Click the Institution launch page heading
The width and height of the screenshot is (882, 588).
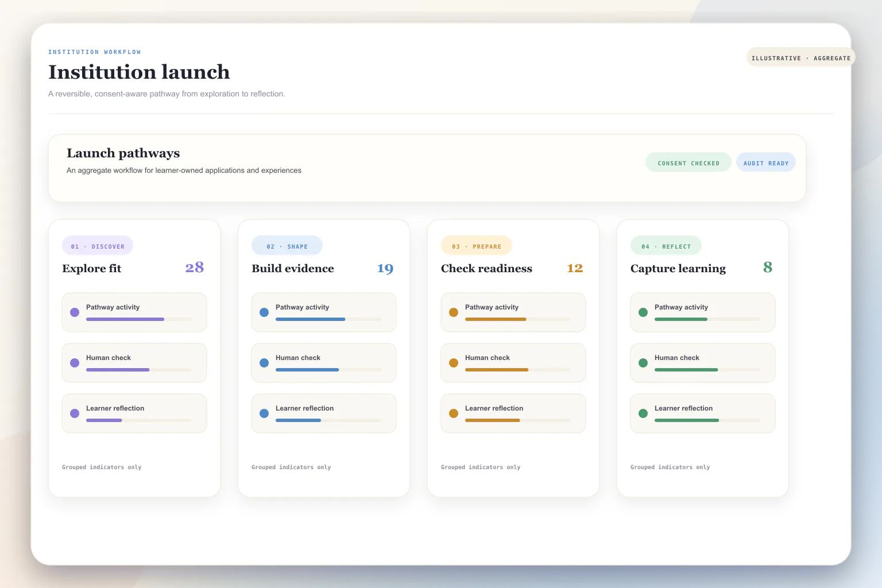(x=139, y=72)
